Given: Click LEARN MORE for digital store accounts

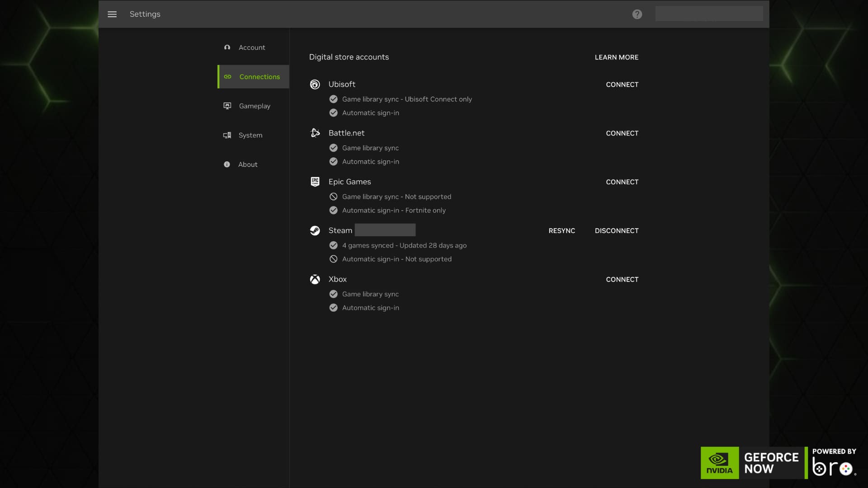Looking at the screenshot, I should [617, 57].
